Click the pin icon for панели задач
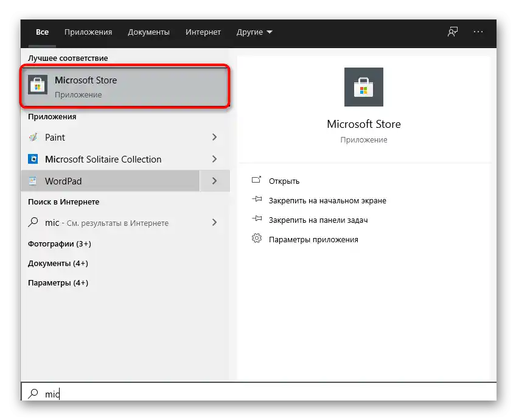 (x=257, y=219)
